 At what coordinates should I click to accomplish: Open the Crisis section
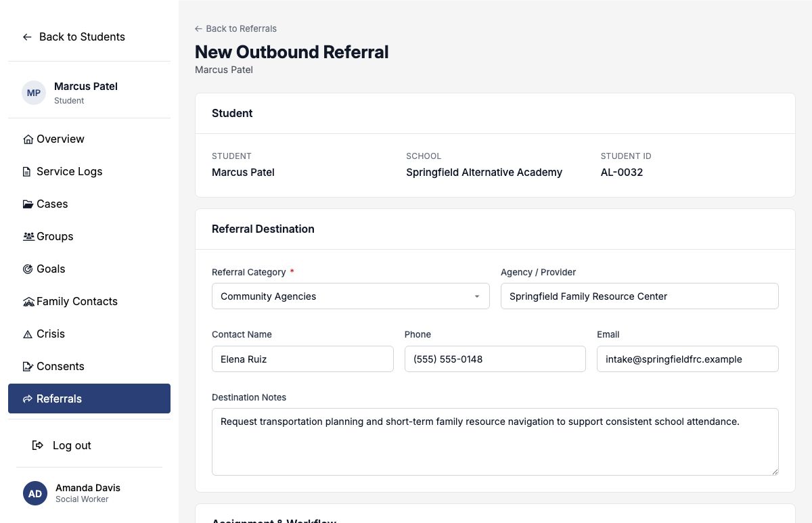[89, 334]
